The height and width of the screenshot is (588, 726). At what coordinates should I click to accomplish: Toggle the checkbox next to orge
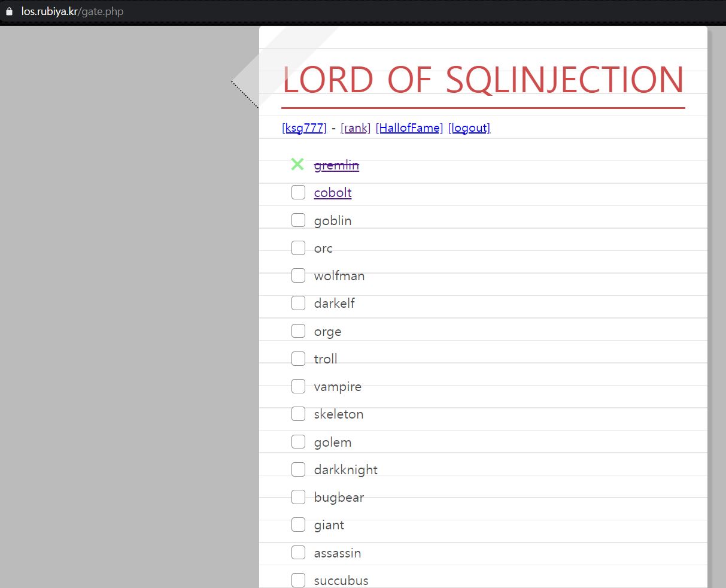(x=298, y=331)
